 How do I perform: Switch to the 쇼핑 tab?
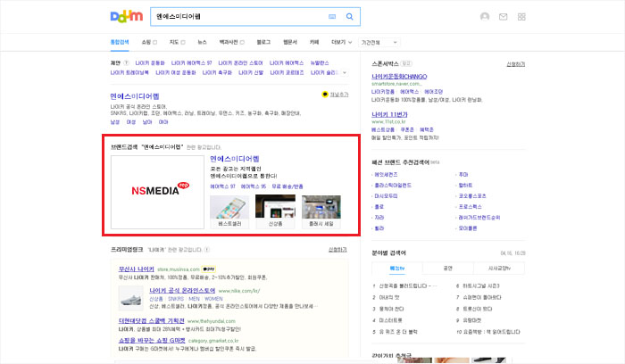[x=149, y=42]
